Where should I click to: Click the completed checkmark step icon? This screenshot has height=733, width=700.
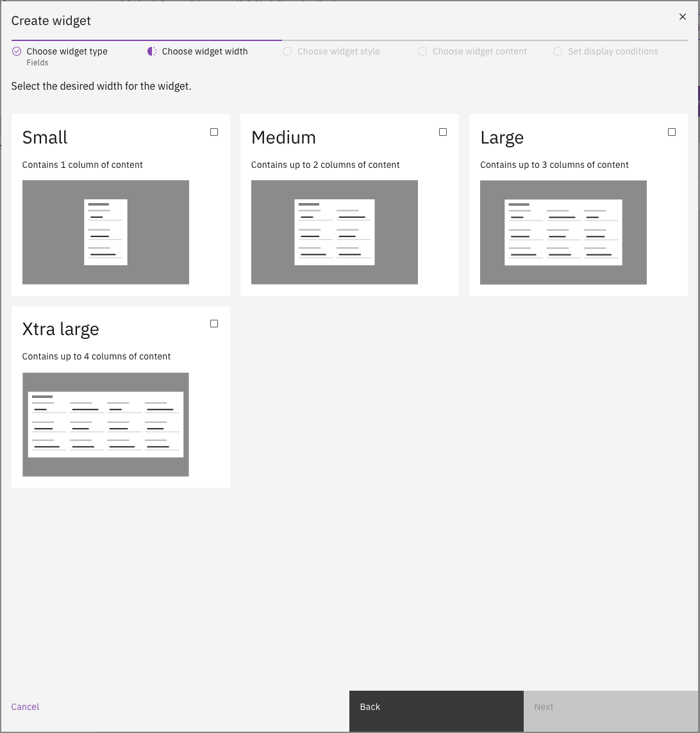tap(17, 51)
